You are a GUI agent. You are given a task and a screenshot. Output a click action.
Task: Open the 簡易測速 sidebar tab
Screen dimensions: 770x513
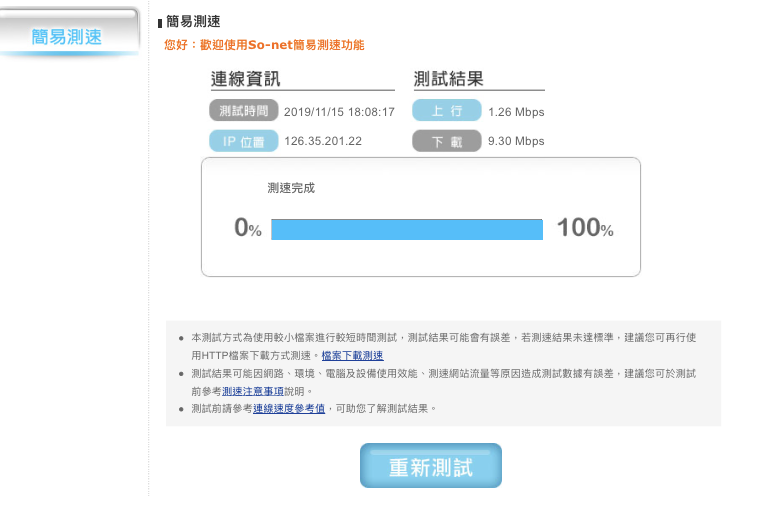(x=67, y=34)
